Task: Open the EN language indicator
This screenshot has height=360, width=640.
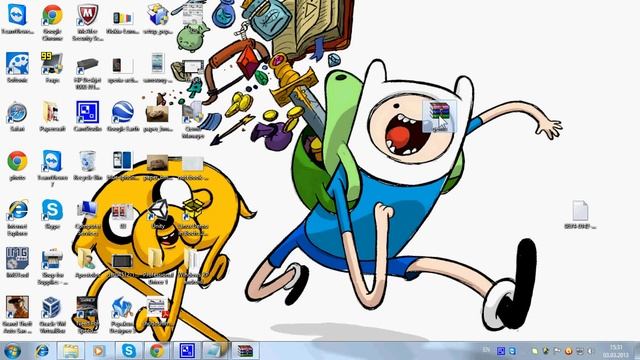Action: [x=486, y=350]
